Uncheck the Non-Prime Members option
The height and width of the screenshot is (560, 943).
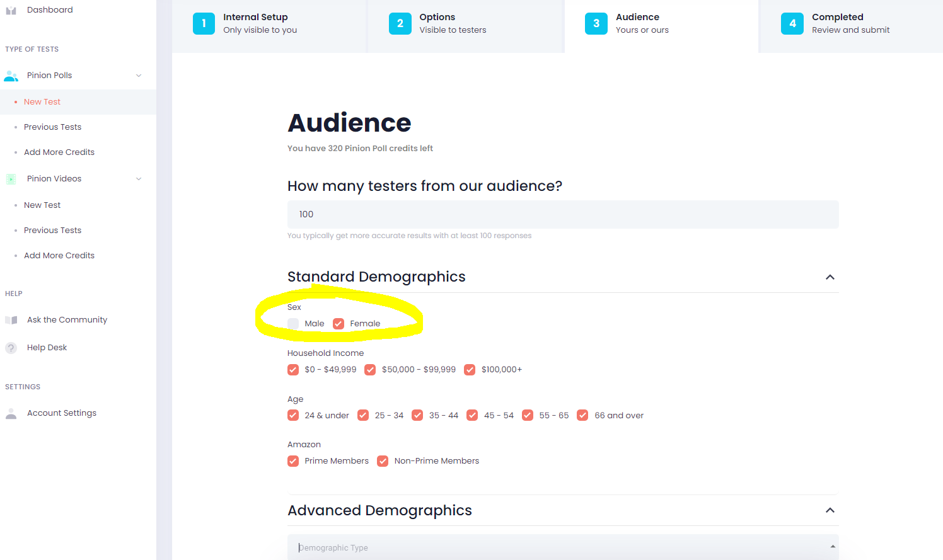(383, 460)
